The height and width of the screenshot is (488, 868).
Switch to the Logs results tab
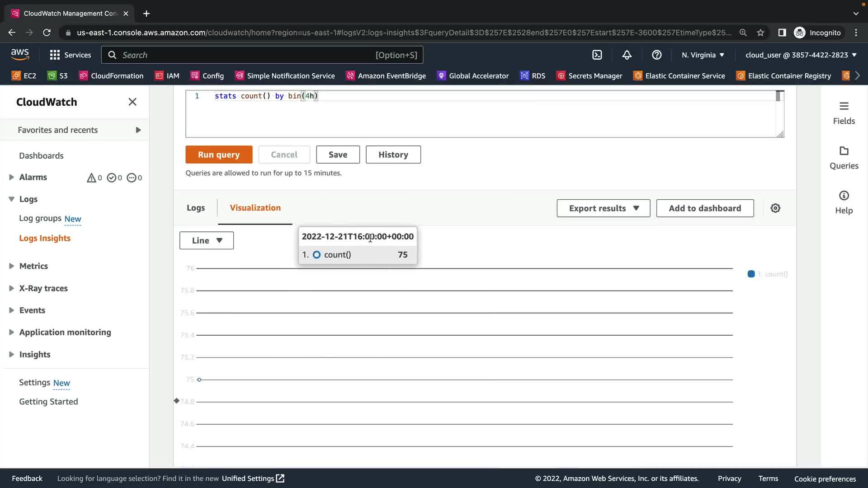(196, 208)
